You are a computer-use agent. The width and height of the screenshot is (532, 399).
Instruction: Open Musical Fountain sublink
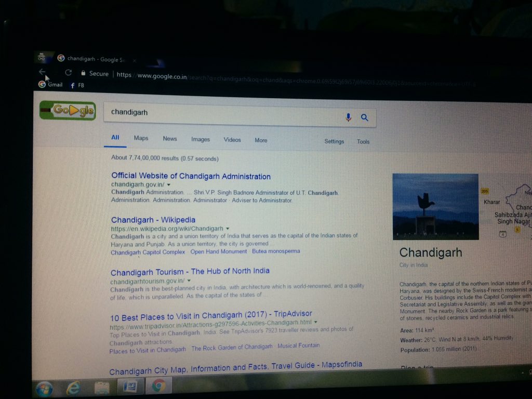[x=299, y=345]
